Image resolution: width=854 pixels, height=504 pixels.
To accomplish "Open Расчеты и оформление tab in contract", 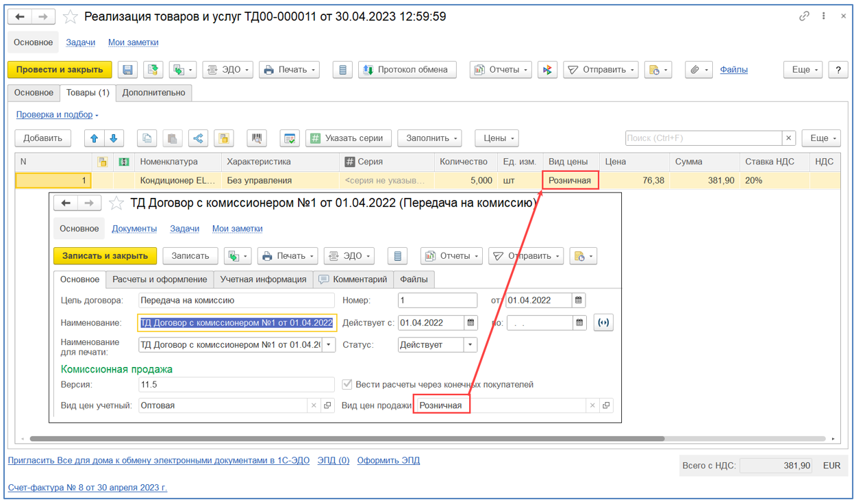I will point(160,279).
